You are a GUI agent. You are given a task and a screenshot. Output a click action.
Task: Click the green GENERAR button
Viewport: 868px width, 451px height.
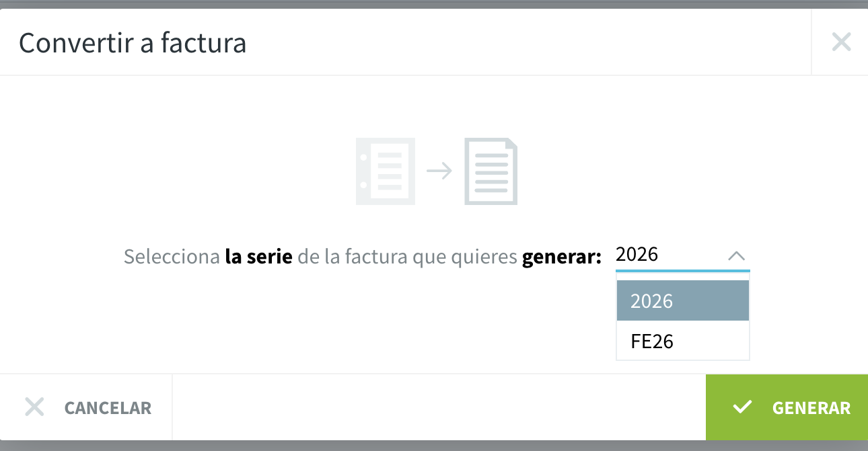[787, 407]
